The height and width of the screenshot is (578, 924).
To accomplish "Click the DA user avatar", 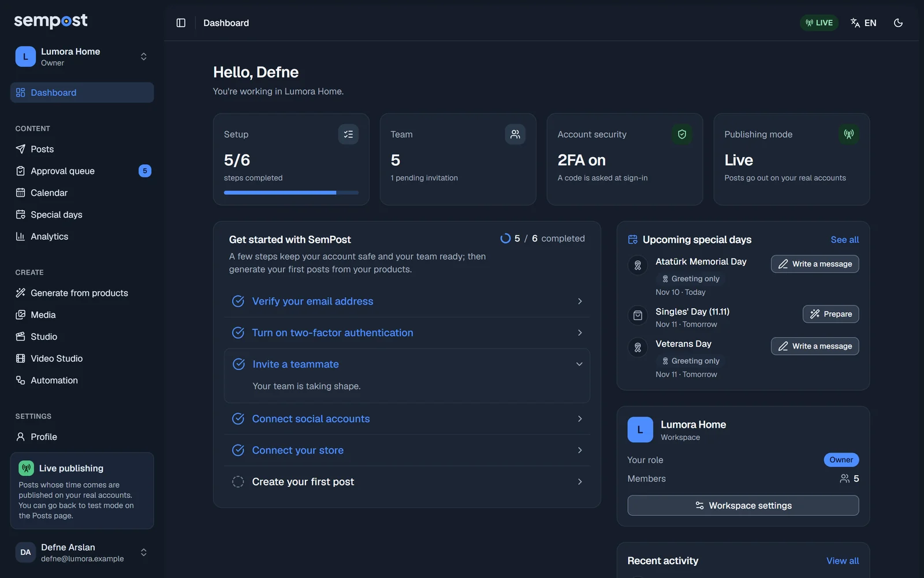I will coord(25,552).
